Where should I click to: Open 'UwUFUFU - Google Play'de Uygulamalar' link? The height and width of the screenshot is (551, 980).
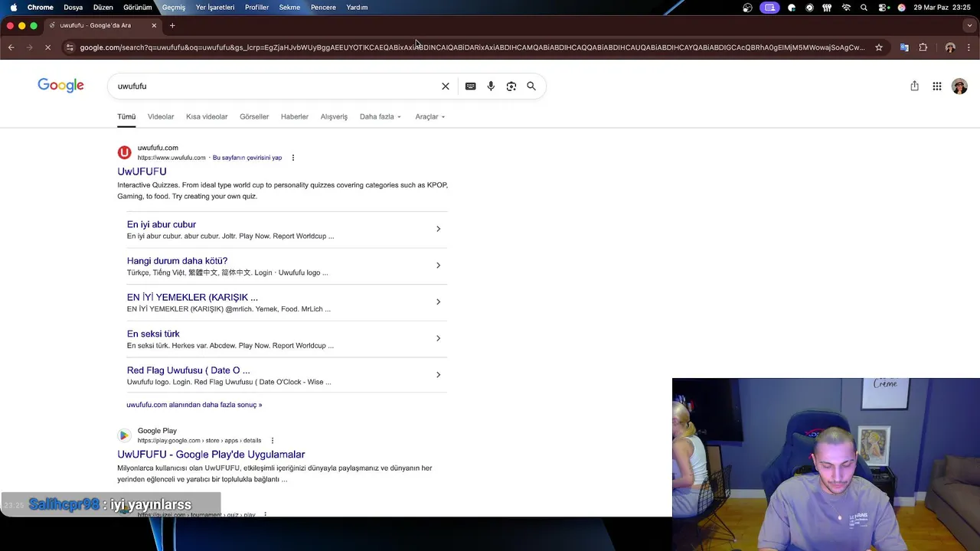pyautogui.click(x=211, y=455)
